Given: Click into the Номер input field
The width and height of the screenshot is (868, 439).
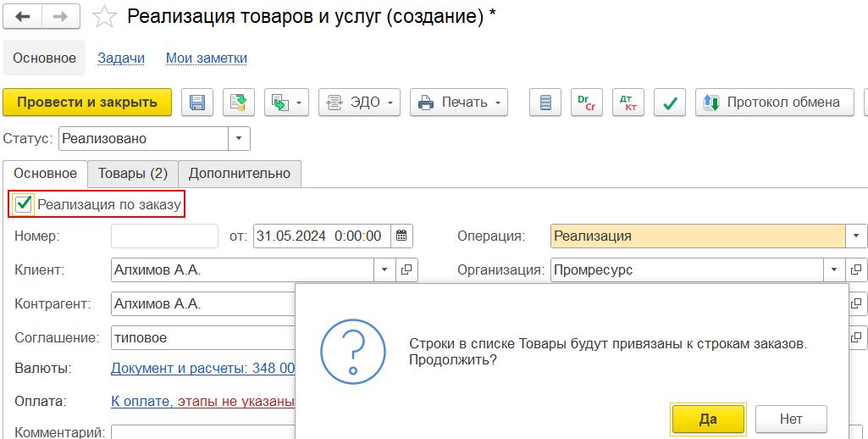Looking at the screenshot, I should (x=164, y=236).
